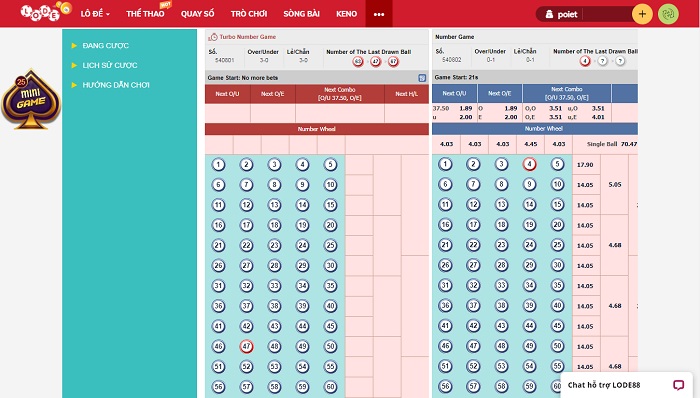Click the yellow plus deposit button
Viewport: 700px width, 398px height.
[642, 14]
